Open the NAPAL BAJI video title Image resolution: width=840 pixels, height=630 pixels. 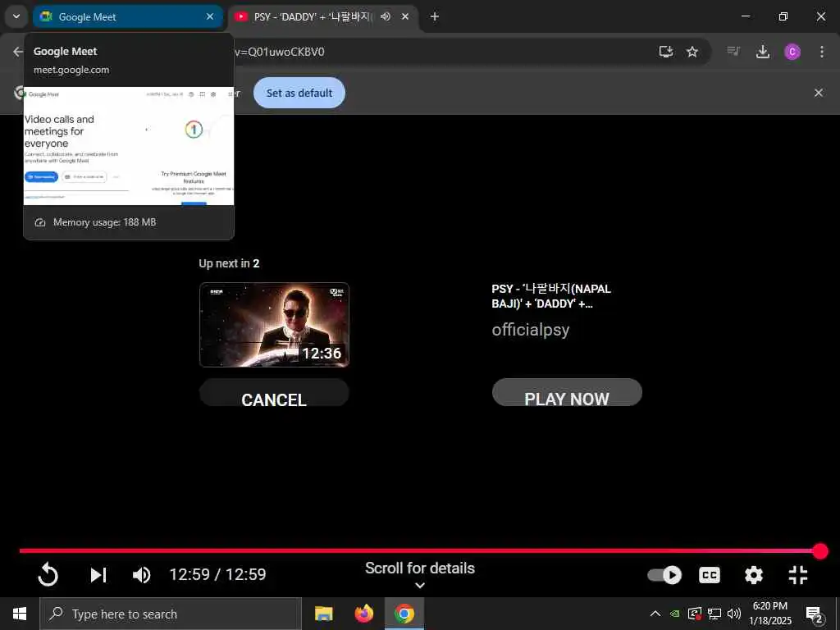551,296
